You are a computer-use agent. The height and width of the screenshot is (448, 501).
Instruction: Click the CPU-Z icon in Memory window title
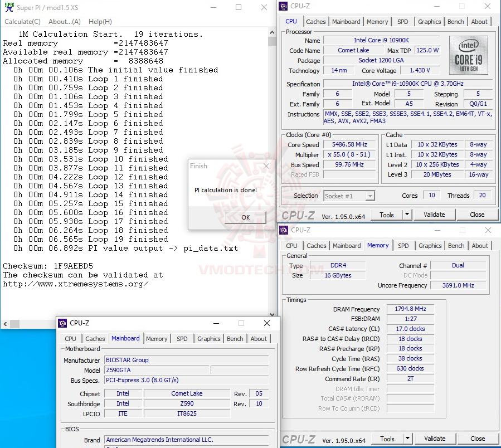tap(284, 230)
